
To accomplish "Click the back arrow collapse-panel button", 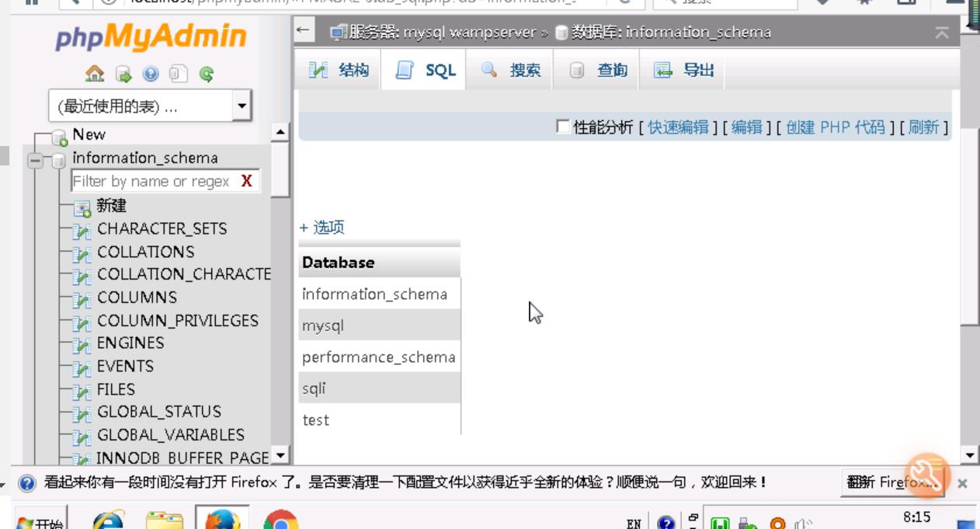I will (304, 31).
